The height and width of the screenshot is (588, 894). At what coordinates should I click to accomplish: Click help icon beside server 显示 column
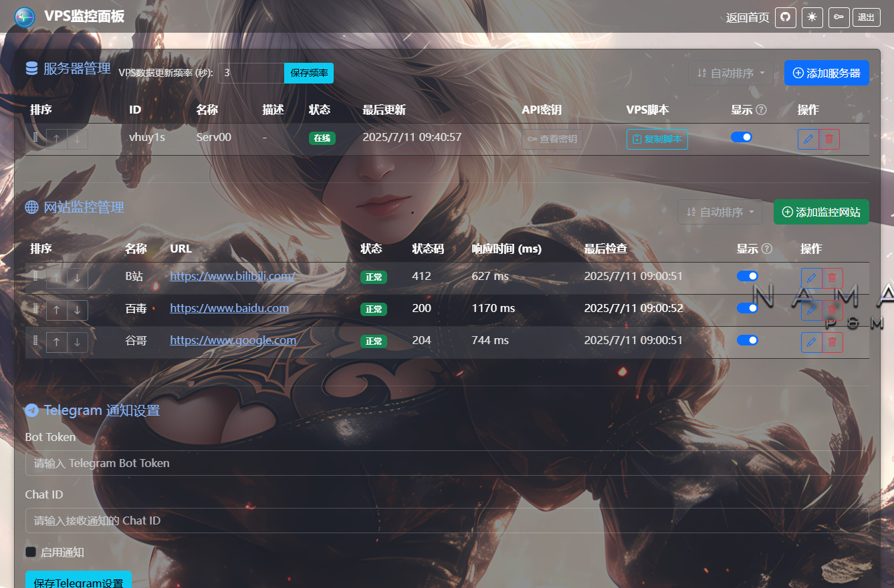pyautogui.click(x=761, y=110)
